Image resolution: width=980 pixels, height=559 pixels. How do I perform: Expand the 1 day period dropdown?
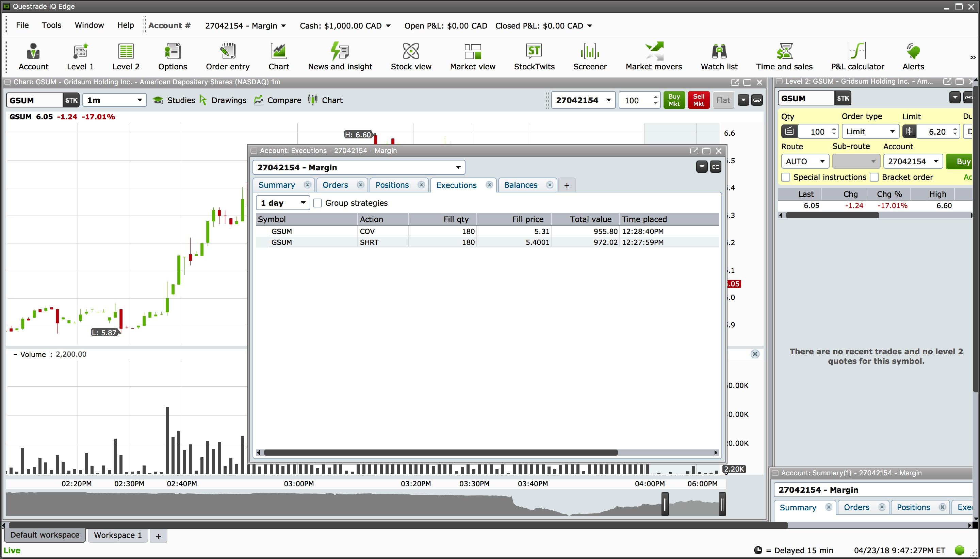pos(283,203)
